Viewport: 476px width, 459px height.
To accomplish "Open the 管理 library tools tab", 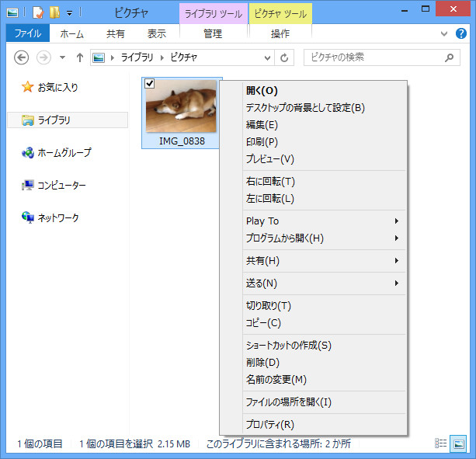I will coord(213,33).
